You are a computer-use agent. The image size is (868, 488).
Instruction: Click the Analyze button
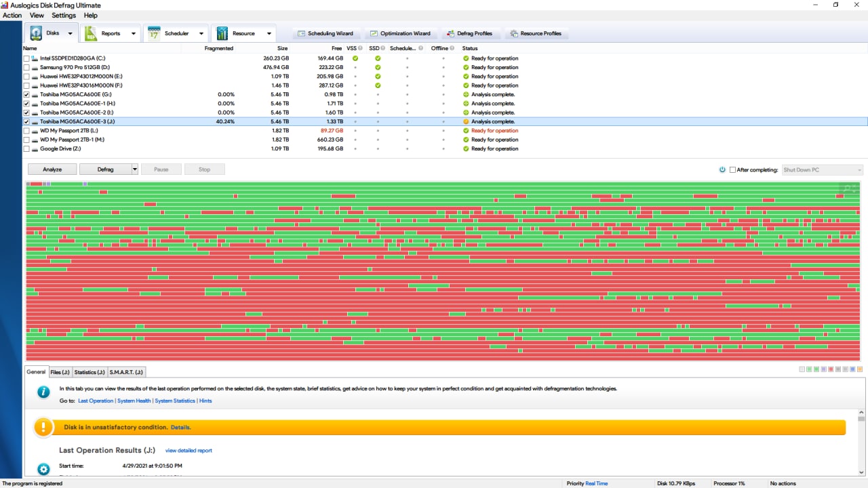pos(52,169)
